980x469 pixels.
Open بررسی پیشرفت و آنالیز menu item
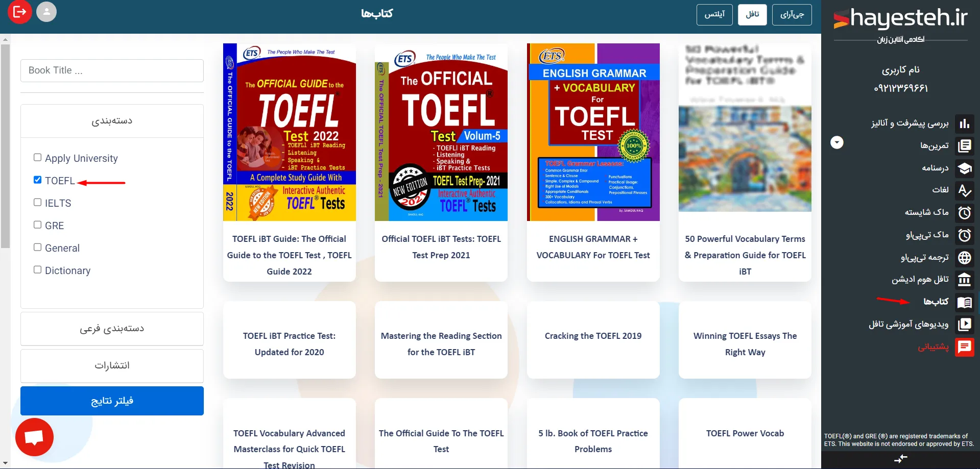910,123
